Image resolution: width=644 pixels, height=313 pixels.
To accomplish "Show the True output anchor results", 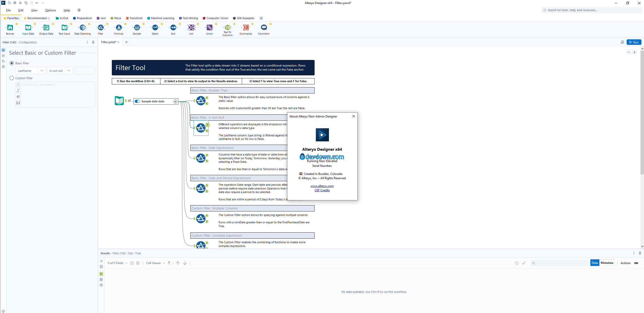I will [x=101, y=274].
